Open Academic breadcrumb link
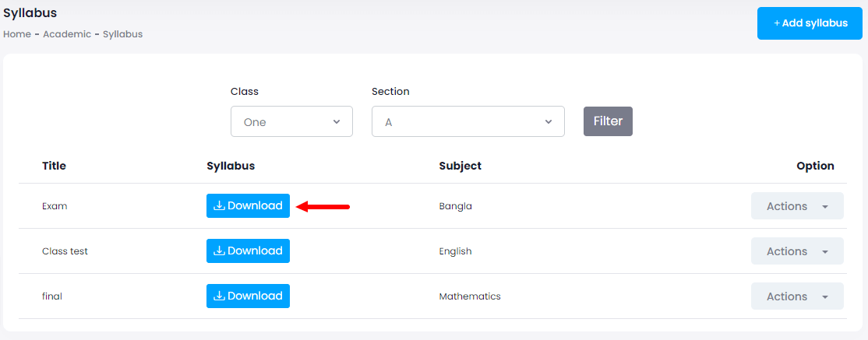Image resolution: width=868 pixels, height=340 pixels. click(x=67, y=34)
